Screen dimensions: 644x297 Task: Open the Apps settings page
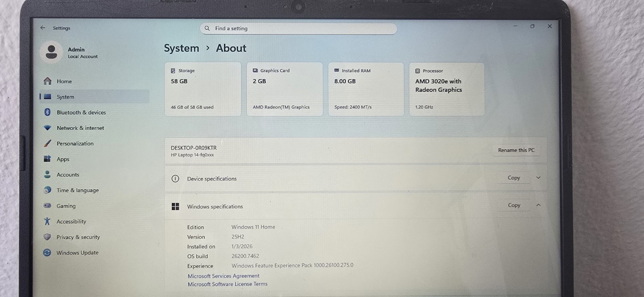[x=95, y=159]
